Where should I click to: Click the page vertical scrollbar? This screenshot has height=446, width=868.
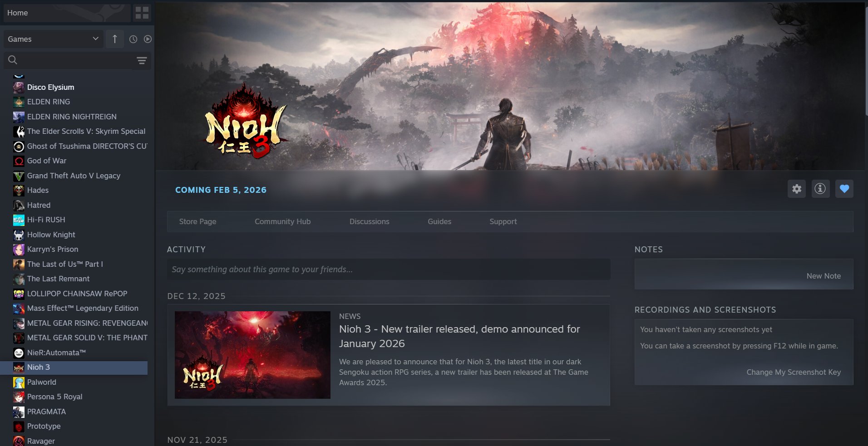(866, 59)
